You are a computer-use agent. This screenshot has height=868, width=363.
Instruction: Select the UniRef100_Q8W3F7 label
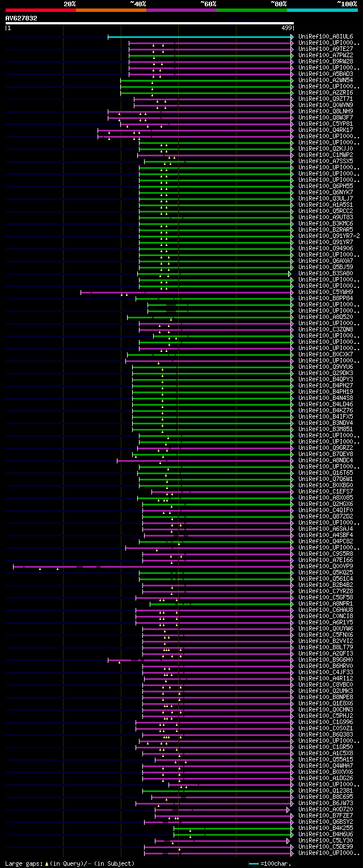coord(326,118)
